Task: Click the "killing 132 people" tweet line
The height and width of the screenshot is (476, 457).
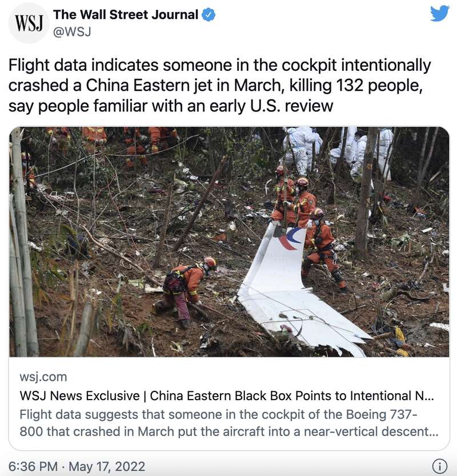Action: pyautogui.click(x=215, y=86)
